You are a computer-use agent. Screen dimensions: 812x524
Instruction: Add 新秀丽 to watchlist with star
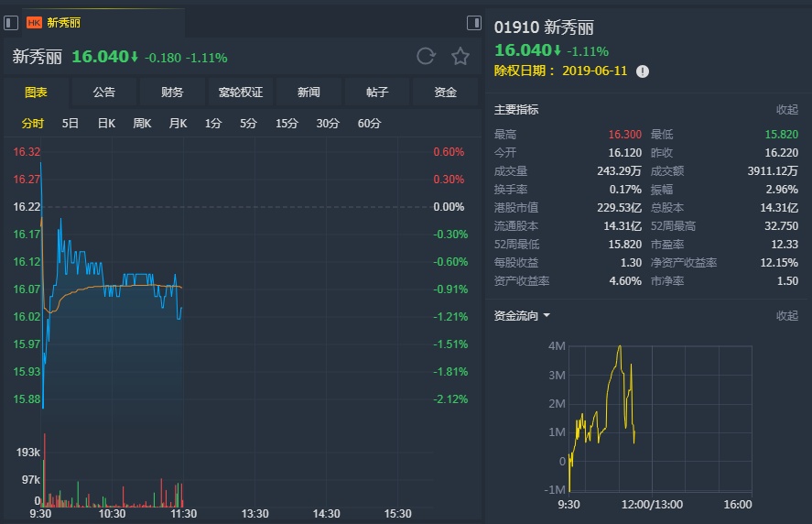point(460,56)
